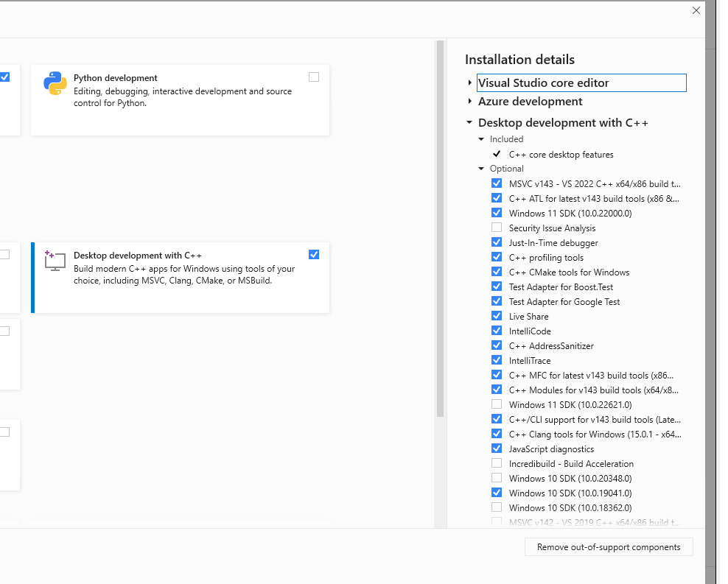Uncheck IntelliCode
This screenshot has height=584, width=728.
496,330
